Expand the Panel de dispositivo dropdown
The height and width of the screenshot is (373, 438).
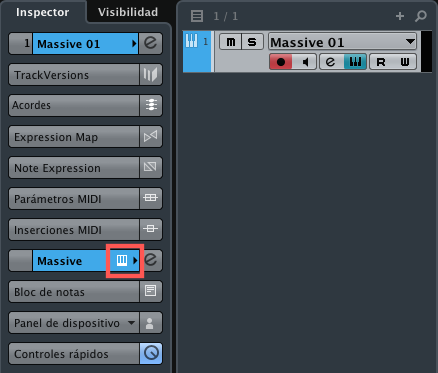[131, 323]
